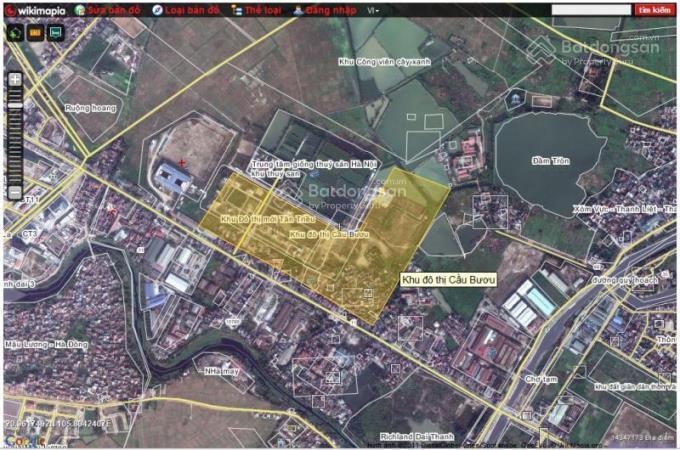Click the Khu thuỷ sản label
This screenshot has width=680, height=450.
275,173
